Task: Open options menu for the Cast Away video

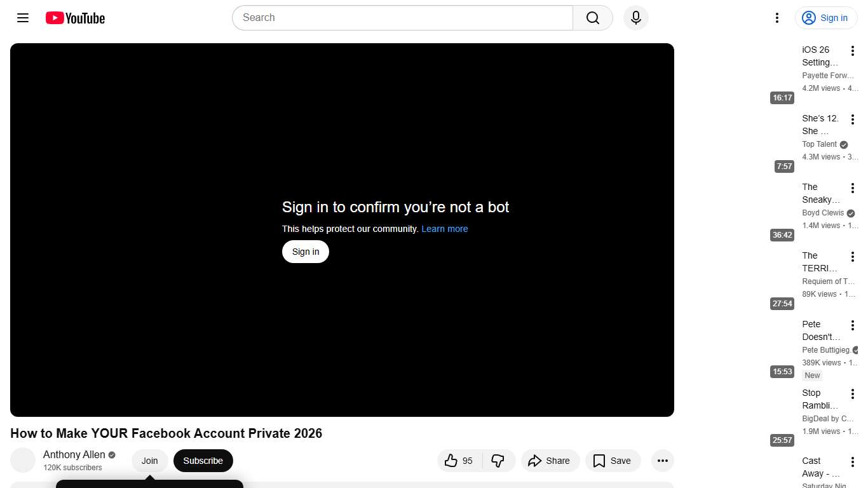Action: click(x=852, y=461)
